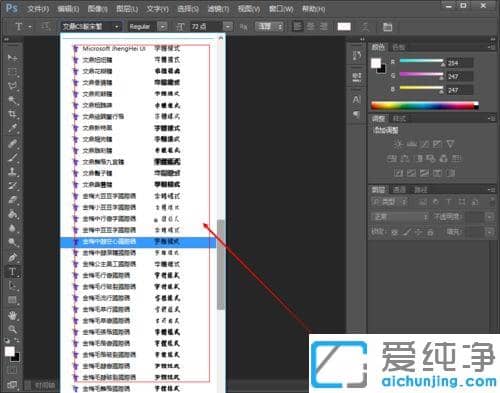Select the Path Selection tool
Image resolution: width=500 pixels, height=393 pixels.
coord(13,286)
